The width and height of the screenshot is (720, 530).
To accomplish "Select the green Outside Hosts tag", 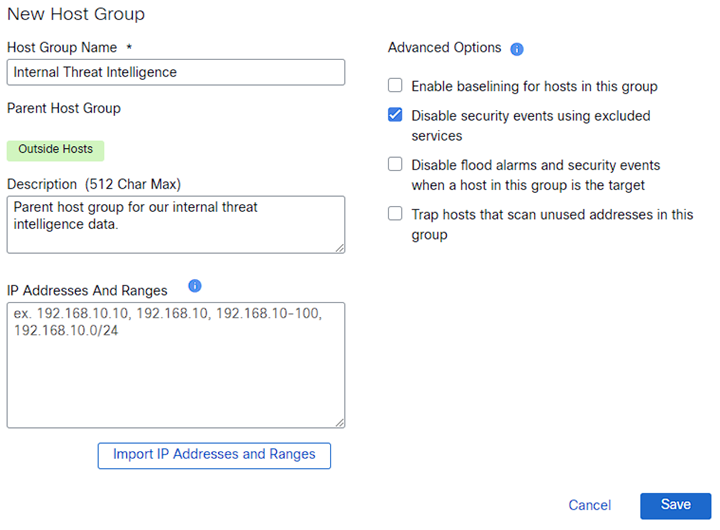I will [x=55, y=150].
